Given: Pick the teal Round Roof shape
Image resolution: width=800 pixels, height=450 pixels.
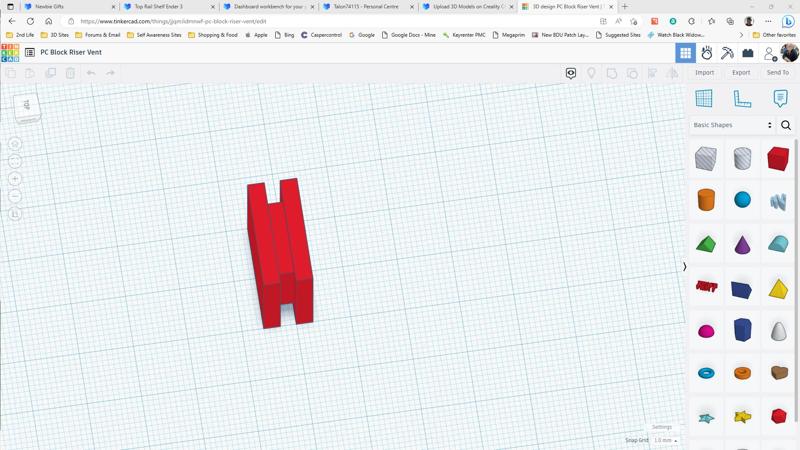Looking at the screenshot, I should tap(778, 244).
